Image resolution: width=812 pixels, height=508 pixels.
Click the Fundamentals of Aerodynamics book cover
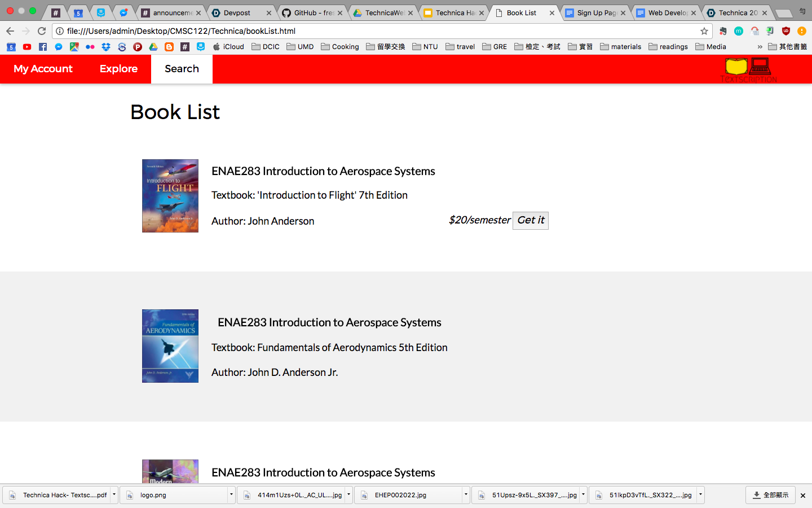(x=170, y=346)
